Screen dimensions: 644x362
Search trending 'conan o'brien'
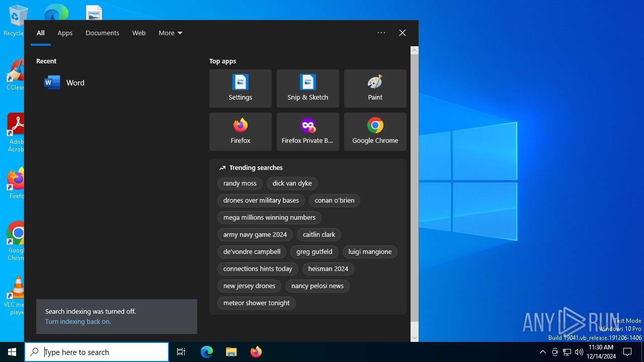click(335, 201)
